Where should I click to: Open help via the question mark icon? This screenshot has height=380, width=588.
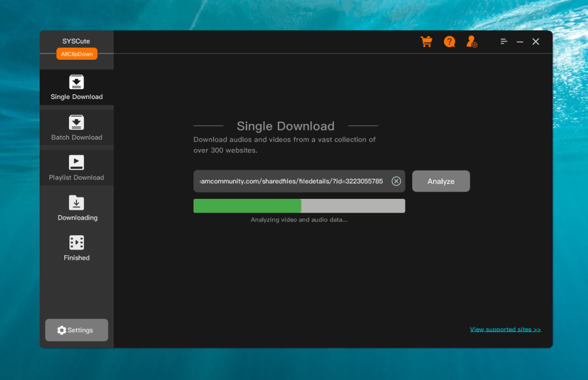pos(449,41)
